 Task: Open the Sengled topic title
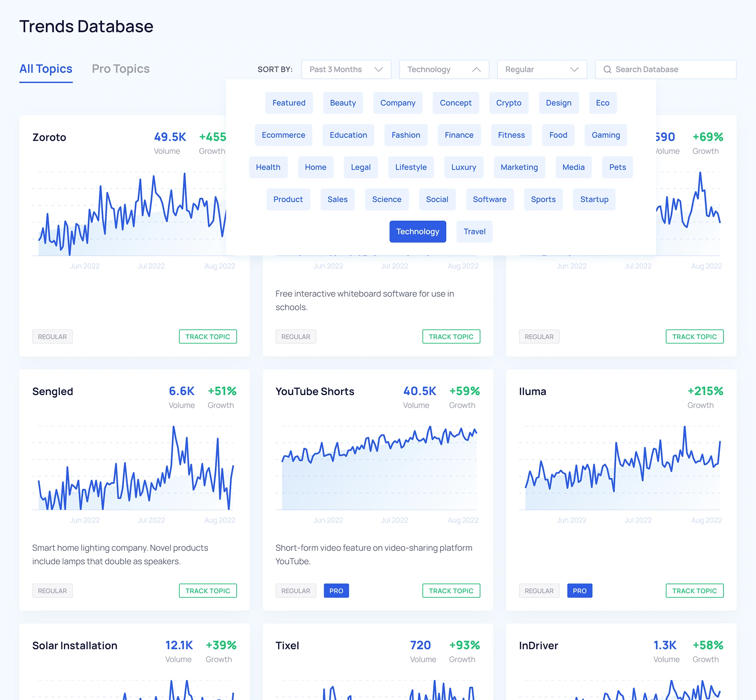[x=53, y=392]
